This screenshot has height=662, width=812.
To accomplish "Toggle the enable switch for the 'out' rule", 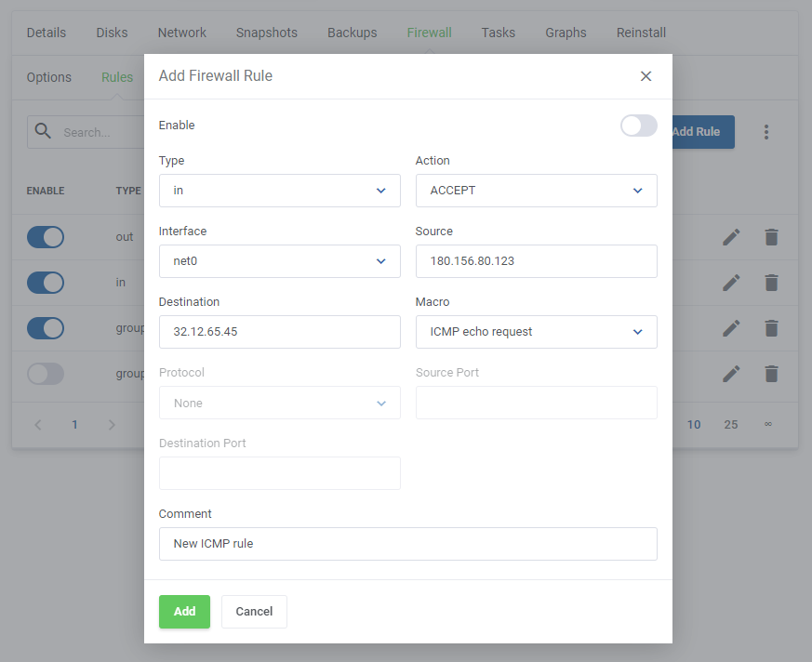I will [46, 237].
